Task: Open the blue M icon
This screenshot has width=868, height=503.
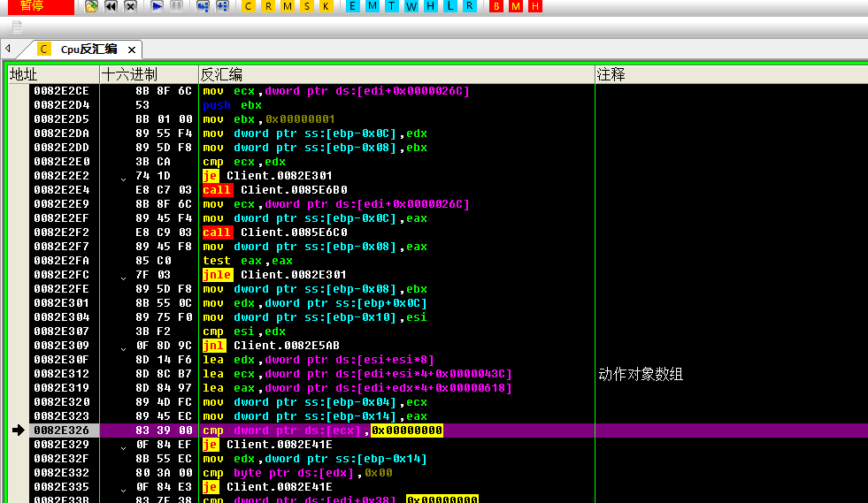Action: coord(372,6)
